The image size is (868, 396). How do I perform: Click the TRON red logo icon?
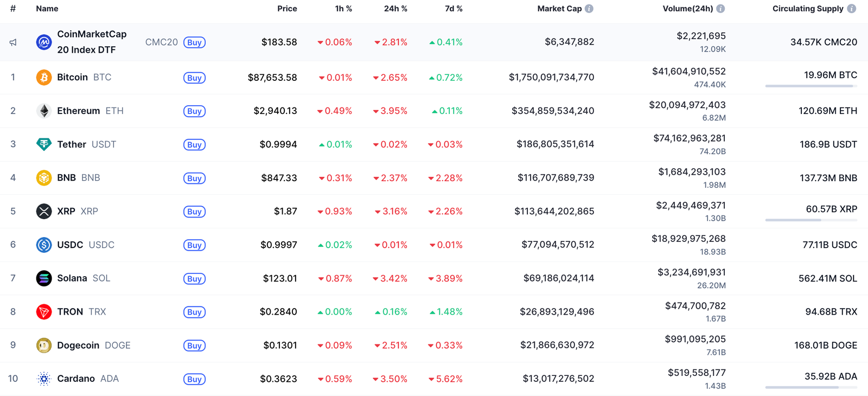pos(44,312)
